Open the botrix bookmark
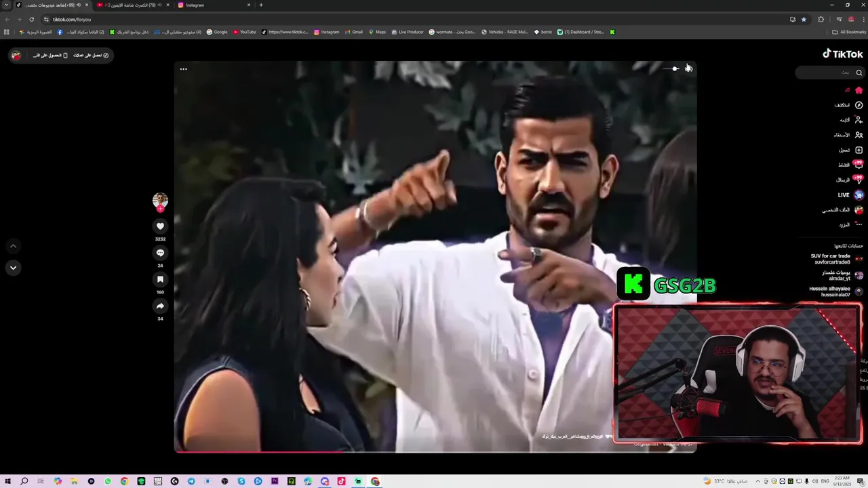 tap(542, 32)
